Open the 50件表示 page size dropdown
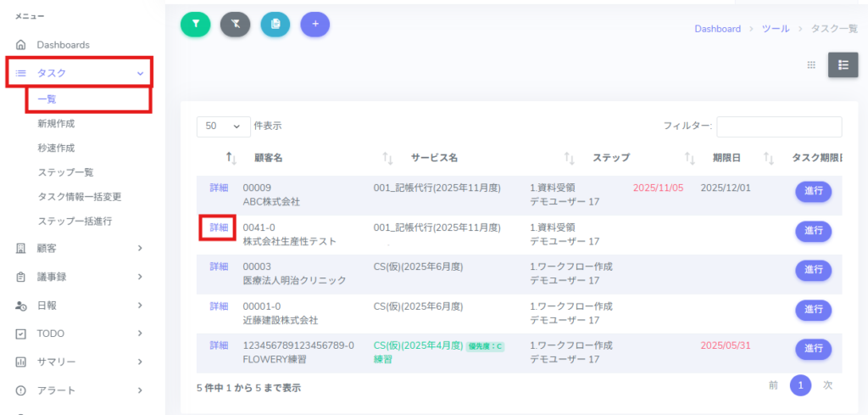Viewport: 868px width, 415px height. [x=224, y=126]
